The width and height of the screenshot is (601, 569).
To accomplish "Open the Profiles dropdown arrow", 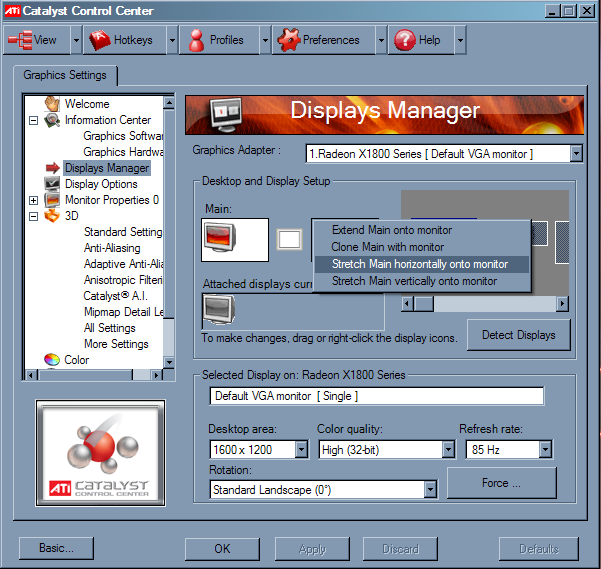I will [x=265, y=40].
